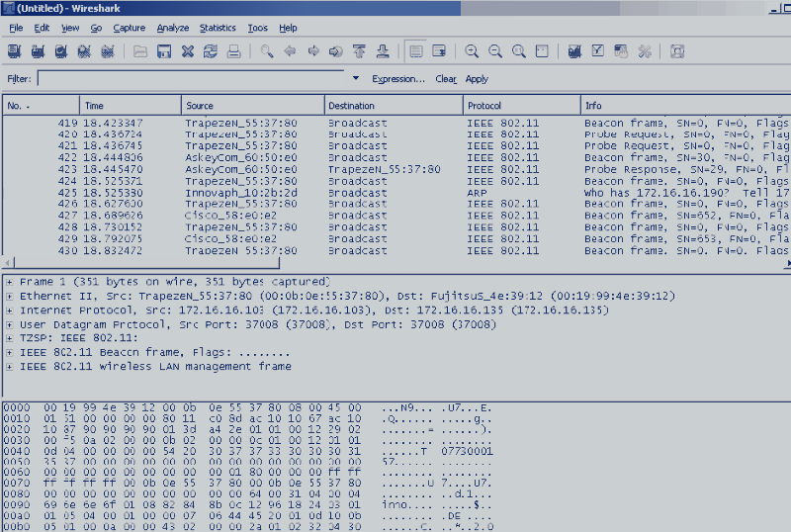This screenshot has width=791, height=532.
Task: Jump to last packet icon
Action: (x=383, y=51)
